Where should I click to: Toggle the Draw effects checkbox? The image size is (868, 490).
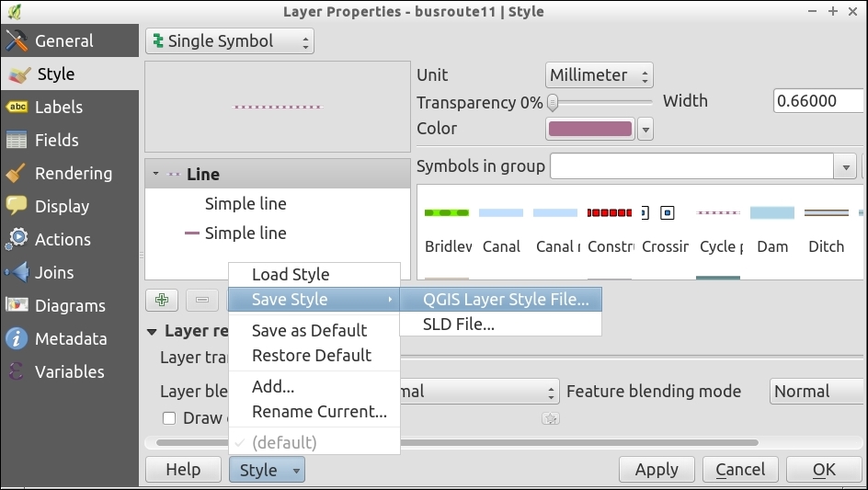[169, 418]
